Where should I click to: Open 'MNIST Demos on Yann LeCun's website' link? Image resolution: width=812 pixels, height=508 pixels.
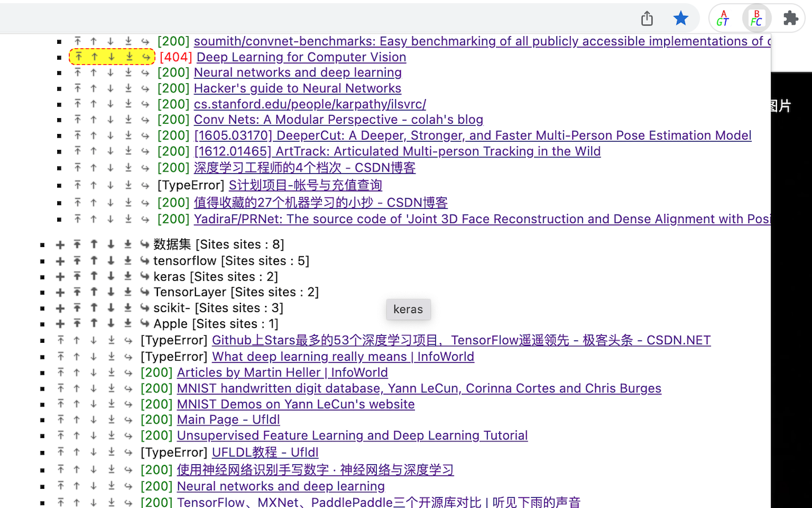pyautogui.click(x=296, y=404)
